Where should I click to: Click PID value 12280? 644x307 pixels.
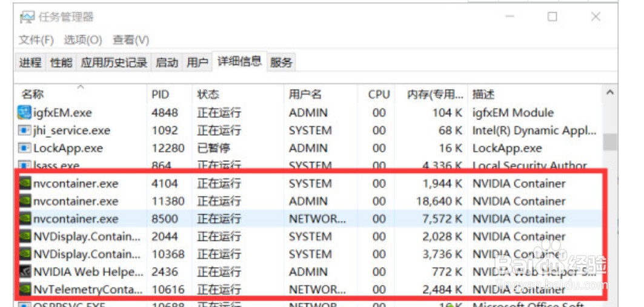click(168, 148)
